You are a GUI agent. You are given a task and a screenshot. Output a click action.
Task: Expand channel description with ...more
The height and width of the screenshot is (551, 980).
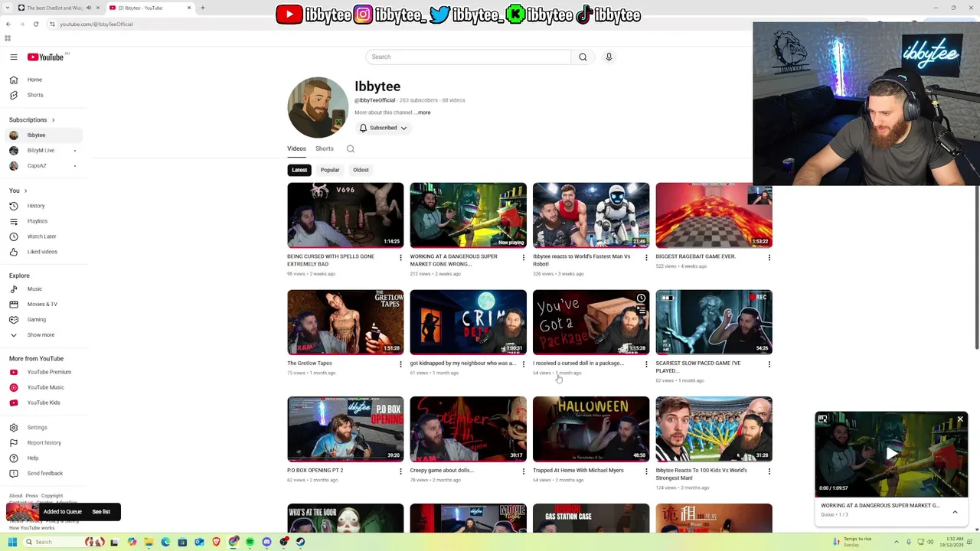[422, 112]
